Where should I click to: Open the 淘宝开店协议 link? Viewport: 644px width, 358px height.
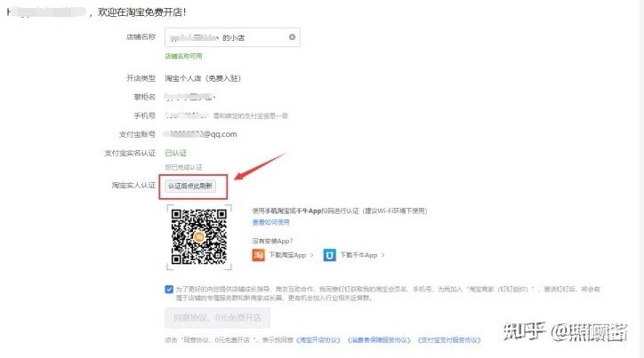[318, 340]
